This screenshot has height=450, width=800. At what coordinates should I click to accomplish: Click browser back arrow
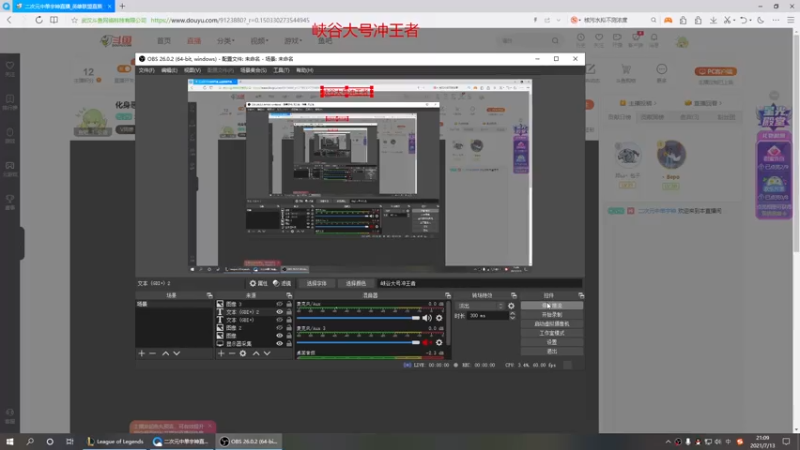point(9,20)
